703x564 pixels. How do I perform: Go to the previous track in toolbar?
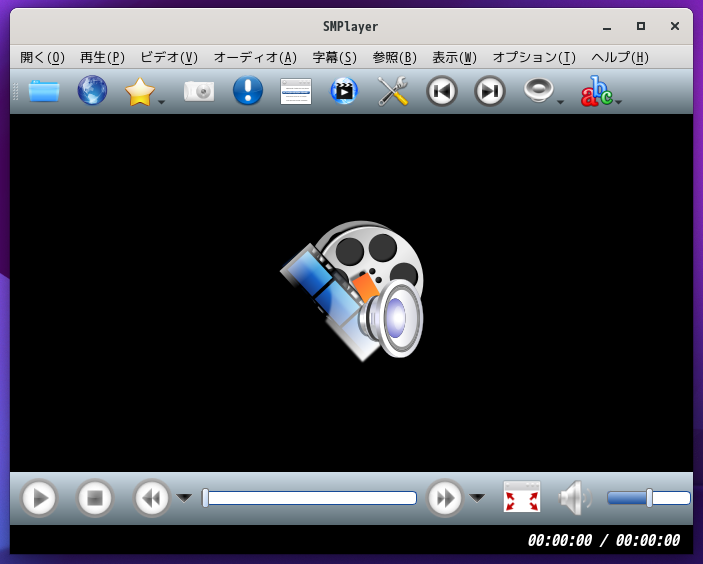click(442, 91)
